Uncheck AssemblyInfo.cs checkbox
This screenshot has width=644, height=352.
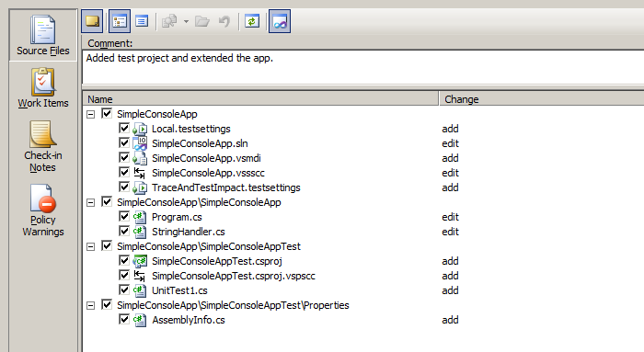pos(124,319)
